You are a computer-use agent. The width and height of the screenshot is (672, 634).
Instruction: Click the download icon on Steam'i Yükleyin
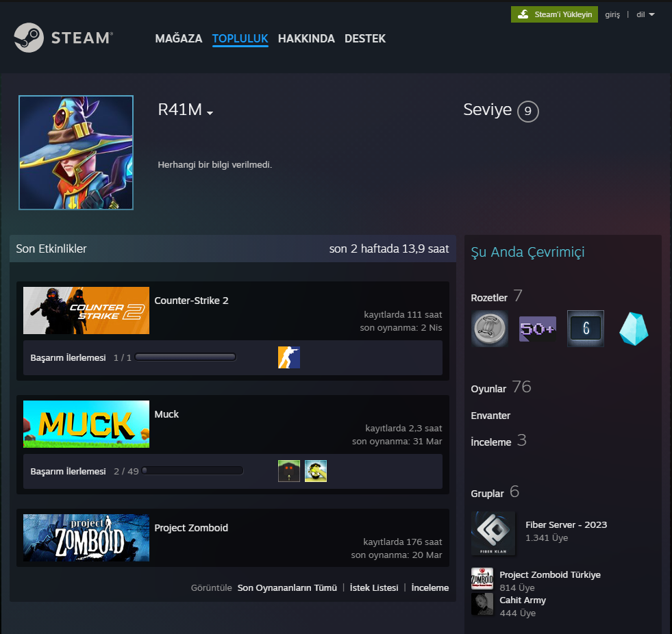tap(523, 14)
